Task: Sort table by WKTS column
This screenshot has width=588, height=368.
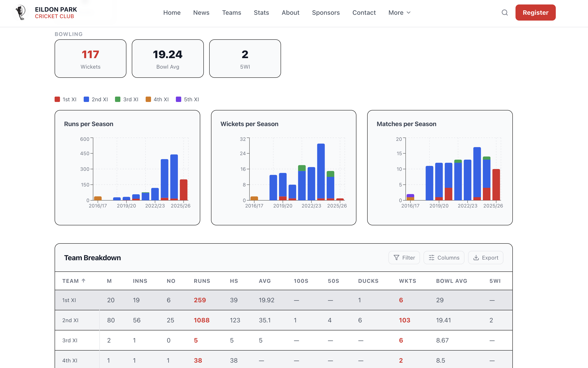Action: point(407,281)
